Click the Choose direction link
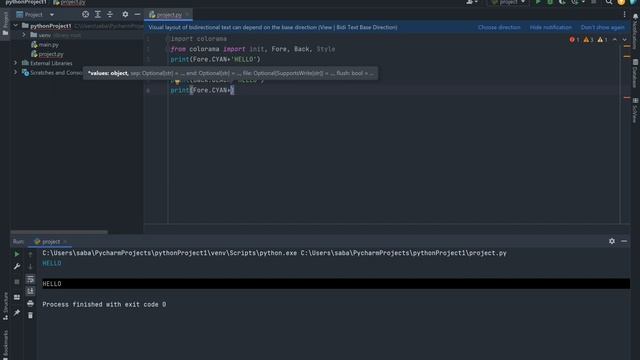Screen dimensions: 640x360 [x=499, y=27]
